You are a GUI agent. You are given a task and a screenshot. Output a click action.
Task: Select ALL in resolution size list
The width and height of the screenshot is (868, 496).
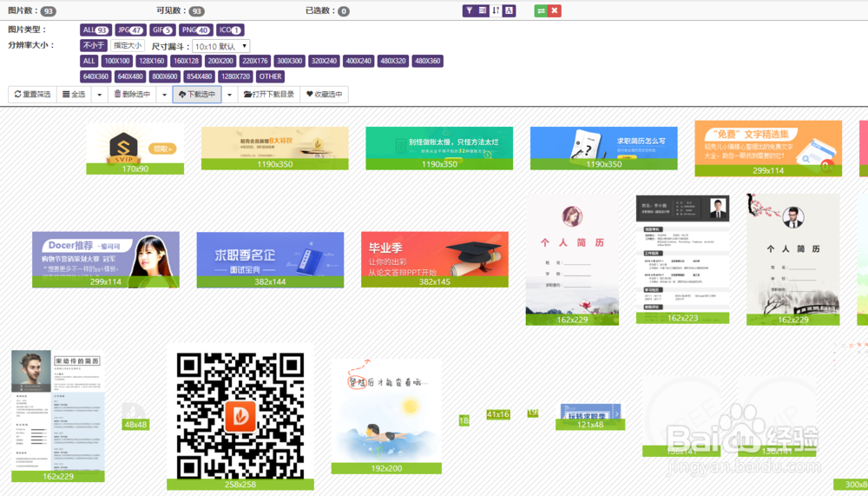pos(89,61)
